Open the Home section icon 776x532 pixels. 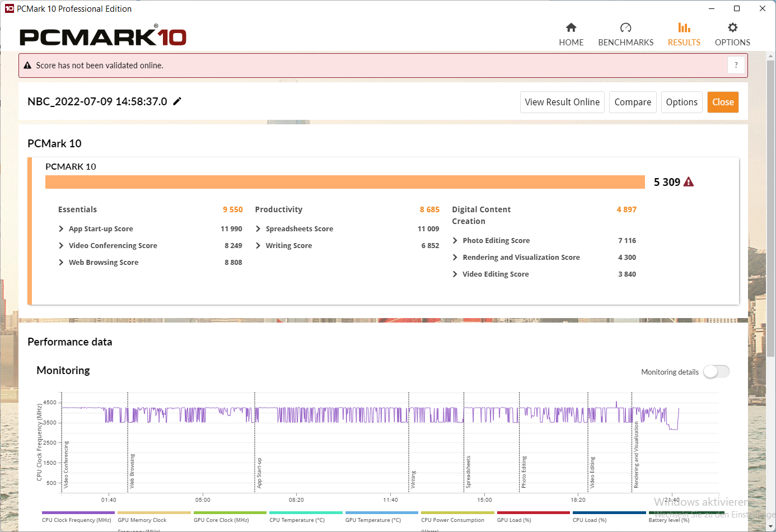click(571, 27)
